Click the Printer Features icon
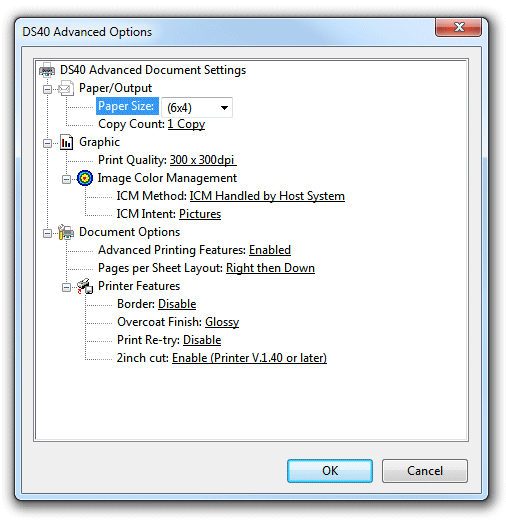 point(85,286)
